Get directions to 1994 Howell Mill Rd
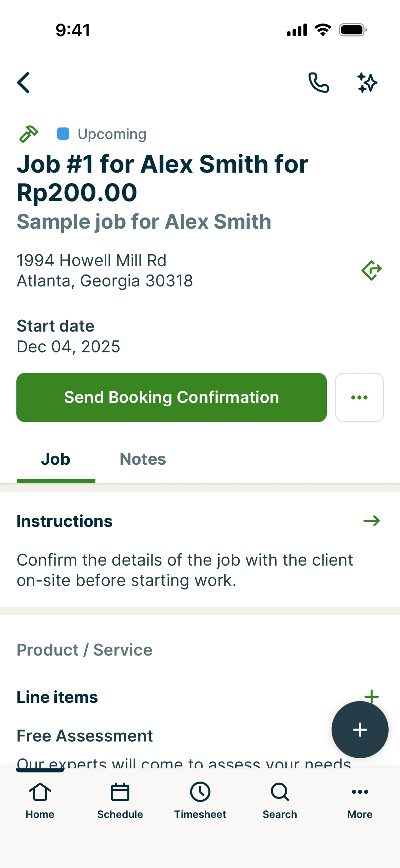 pos(371,270)
